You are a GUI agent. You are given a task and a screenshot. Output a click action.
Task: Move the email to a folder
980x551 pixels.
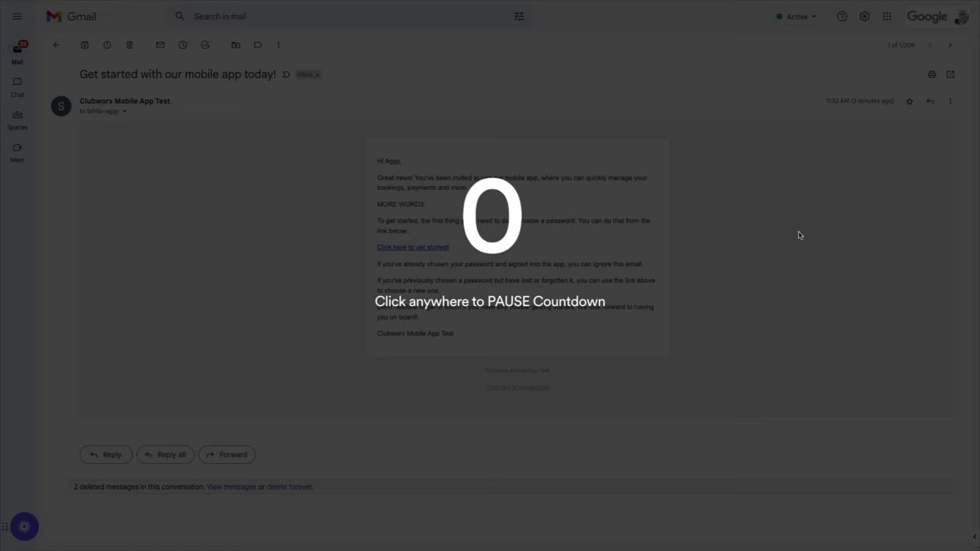coord(236,45)
